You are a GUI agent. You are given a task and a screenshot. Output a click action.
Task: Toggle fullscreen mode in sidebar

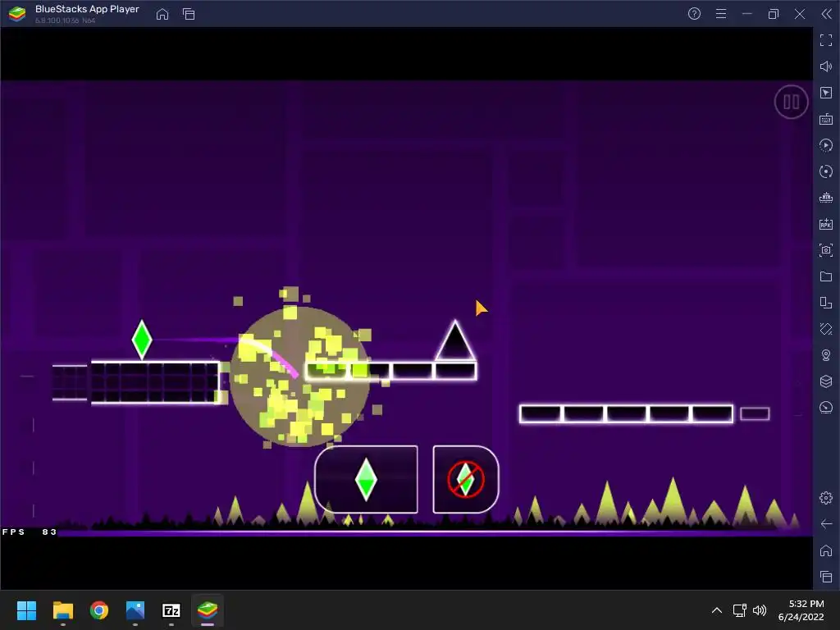(x=826, y=40)
